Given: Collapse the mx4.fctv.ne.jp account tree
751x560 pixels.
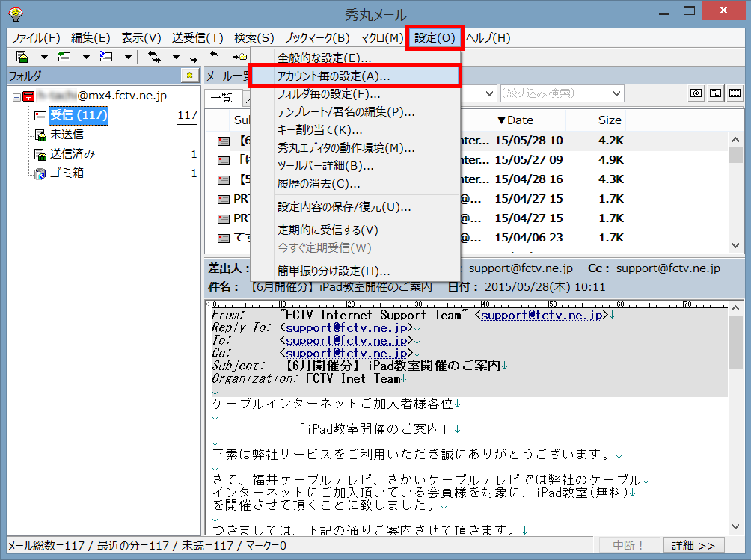Looking at the screenshot, I should pos(16,97).
